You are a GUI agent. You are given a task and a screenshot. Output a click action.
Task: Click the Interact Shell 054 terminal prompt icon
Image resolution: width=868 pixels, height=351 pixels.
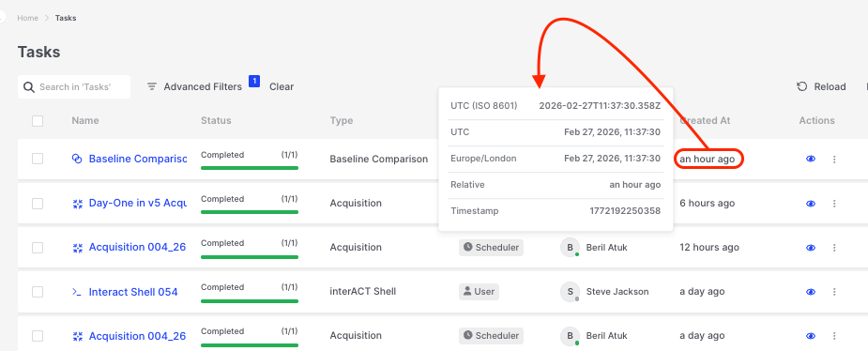pyautogui.click(x=78, y=292)
